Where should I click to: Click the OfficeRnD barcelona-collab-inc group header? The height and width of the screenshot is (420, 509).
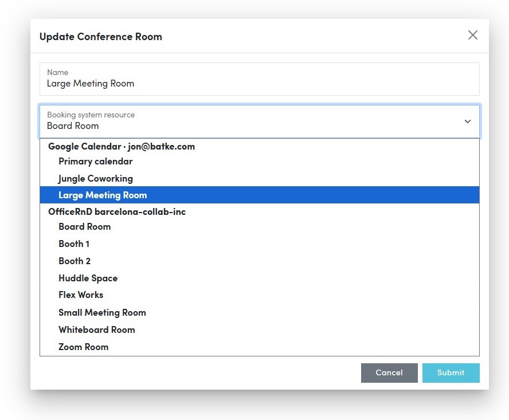(x=117, y=211)
